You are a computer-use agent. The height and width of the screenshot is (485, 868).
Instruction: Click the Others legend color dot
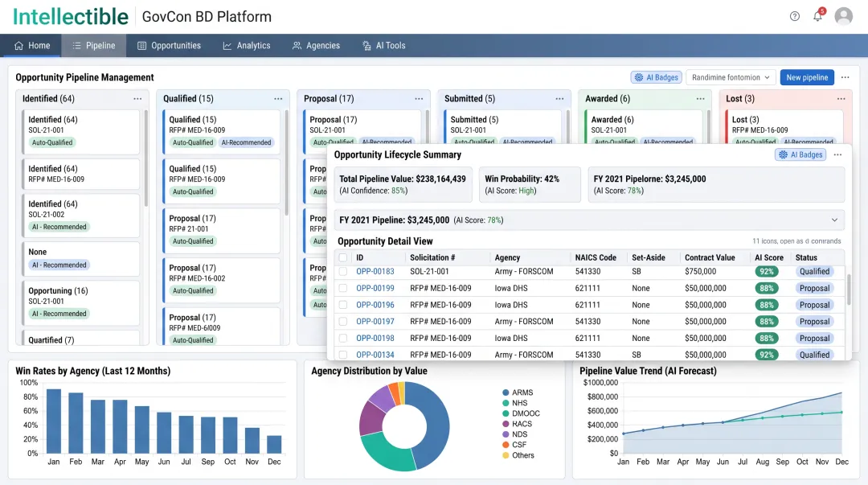506,455
